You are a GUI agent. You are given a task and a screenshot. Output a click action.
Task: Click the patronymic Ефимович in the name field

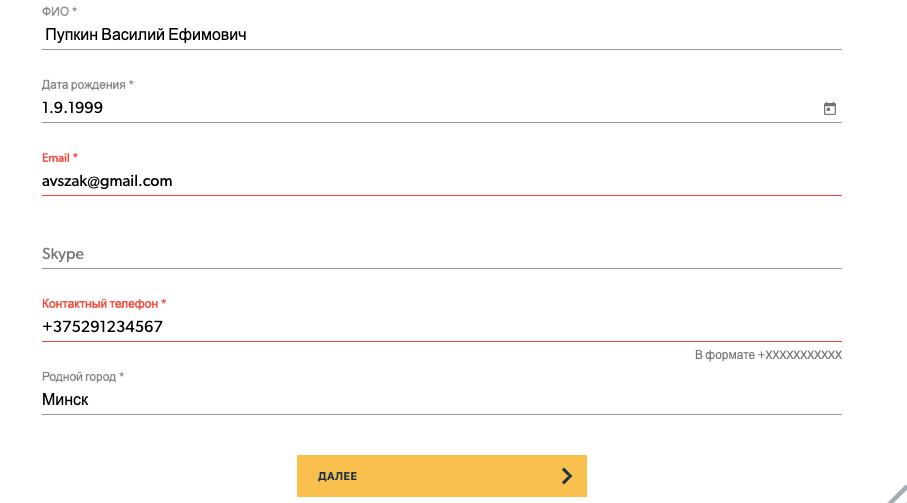click(208, 35)
